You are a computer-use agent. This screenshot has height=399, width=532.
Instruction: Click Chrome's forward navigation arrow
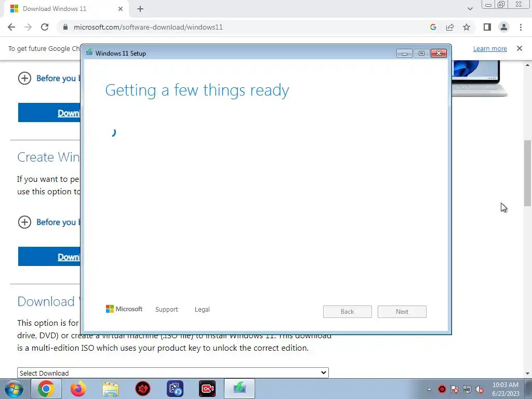click(28, 27)
